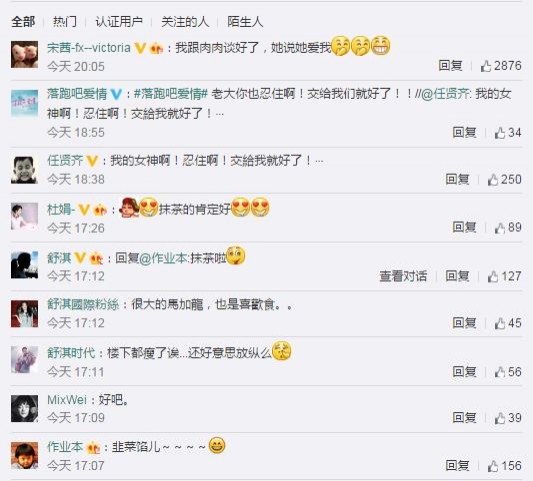
Task: Open the #落跑吧爱情# hashtag topic
Action: (171, 94)
